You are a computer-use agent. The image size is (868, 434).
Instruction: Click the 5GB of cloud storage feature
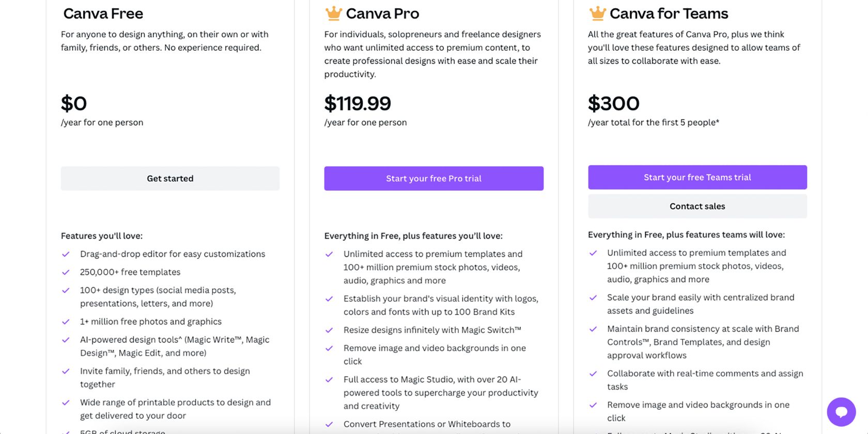[x=122, y=431]
